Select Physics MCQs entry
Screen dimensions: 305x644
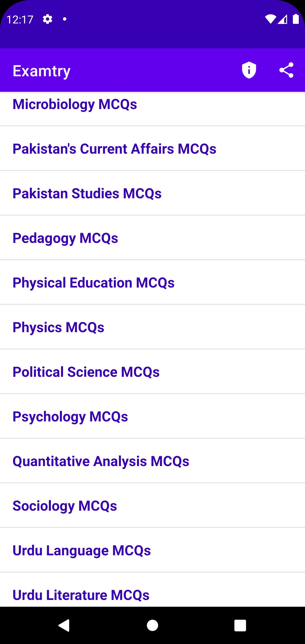tap(58, 327)
